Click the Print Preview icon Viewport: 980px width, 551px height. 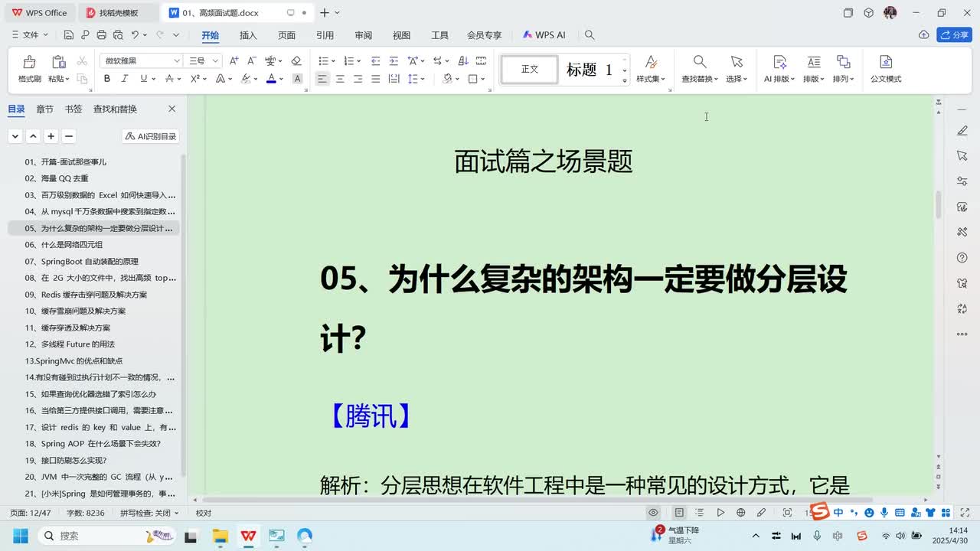(x=118, y=35)
